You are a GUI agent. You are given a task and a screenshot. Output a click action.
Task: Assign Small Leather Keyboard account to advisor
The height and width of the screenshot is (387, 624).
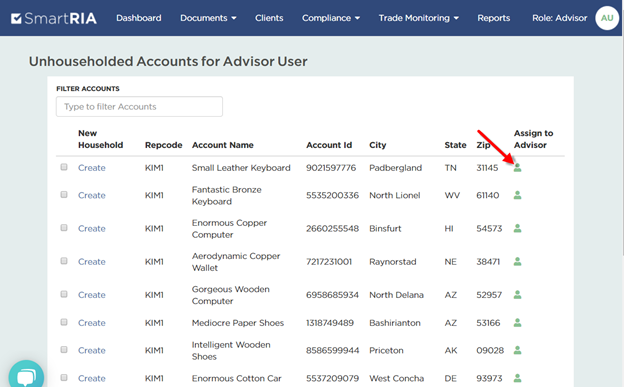[x=517, y=168]
